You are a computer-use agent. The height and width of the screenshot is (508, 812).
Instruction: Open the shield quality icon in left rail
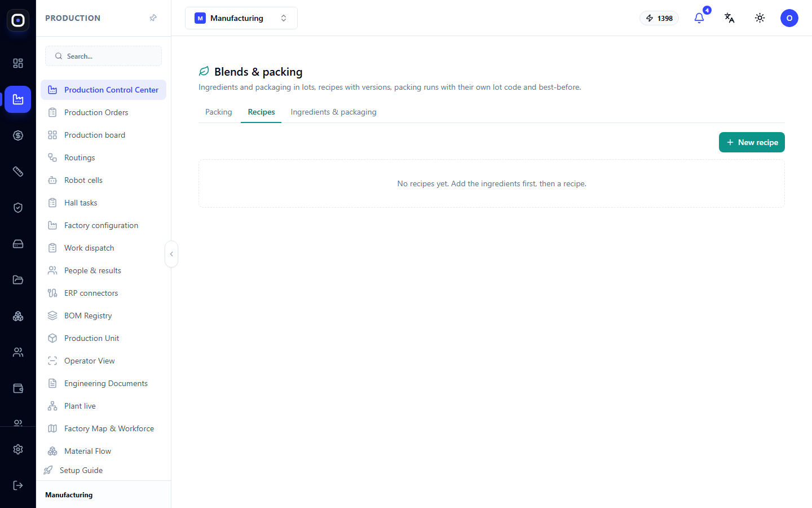coord(18,208)
